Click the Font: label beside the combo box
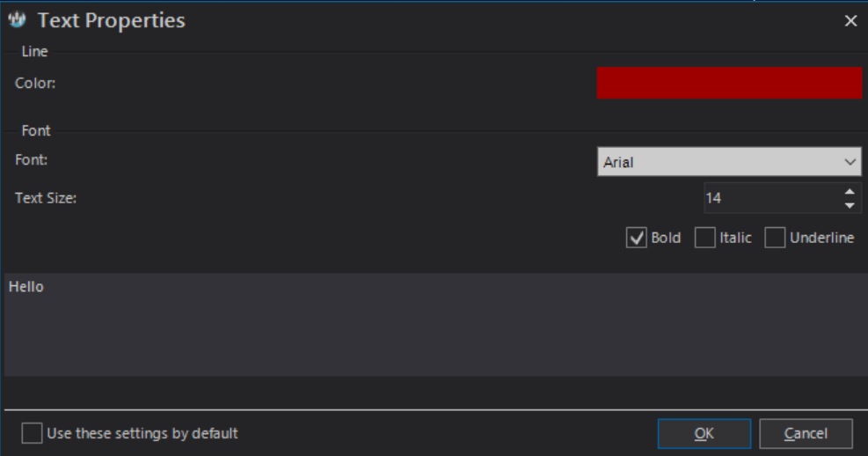The height and width of the screenshot is (456, 868). click(31, 160)
